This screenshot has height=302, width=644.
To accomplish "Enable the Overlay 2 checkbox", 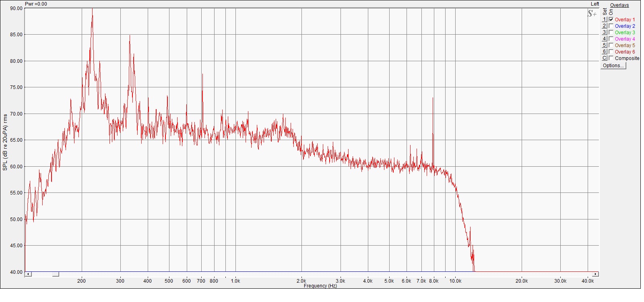I will coord(611,26).
